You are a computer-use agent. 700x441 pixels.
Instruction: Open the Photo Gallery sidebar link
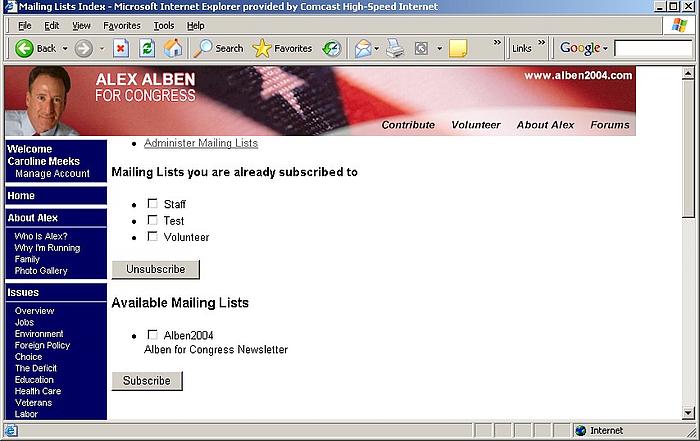tap(41, 270)
